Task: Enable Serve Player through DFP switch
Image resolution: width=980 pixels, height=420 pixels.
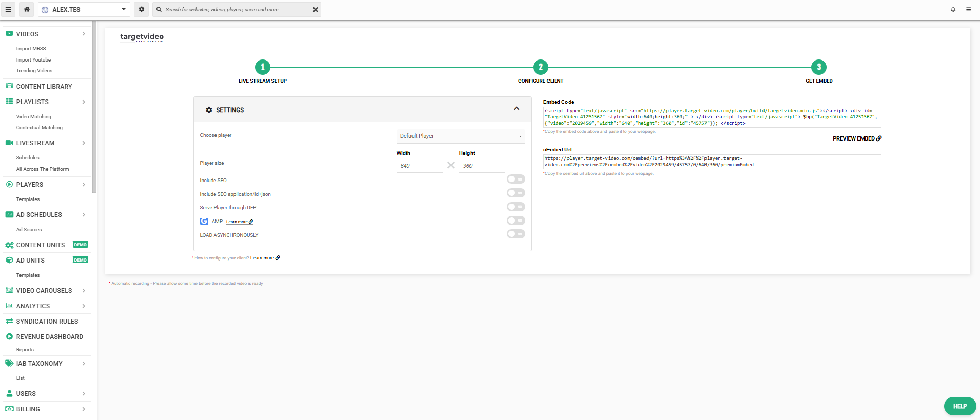Action: click(x=516, y=207)
